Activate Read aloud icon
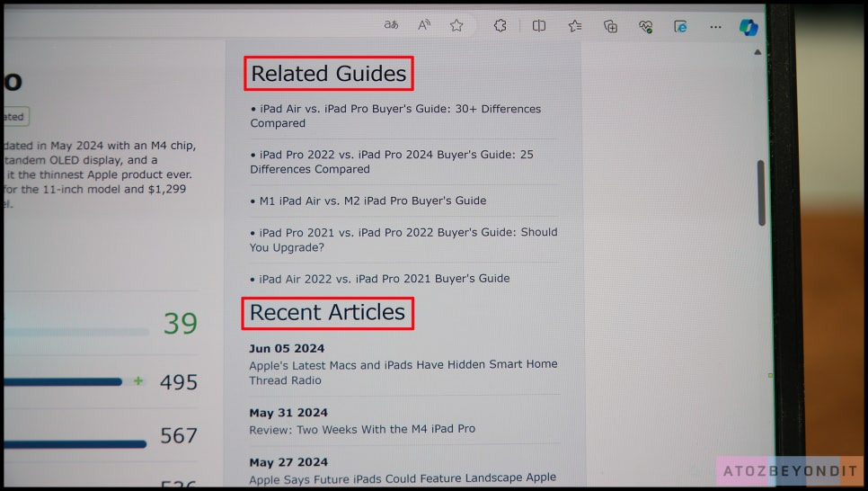The height and width of the screenshot is (491, 868). pos(423,25)
